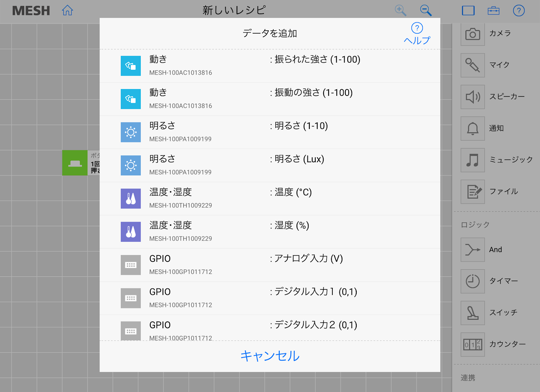This screenshot has width=540, height=392.
Task: Select 温度 (°C) data row
Action: click(x=270, y=199)
